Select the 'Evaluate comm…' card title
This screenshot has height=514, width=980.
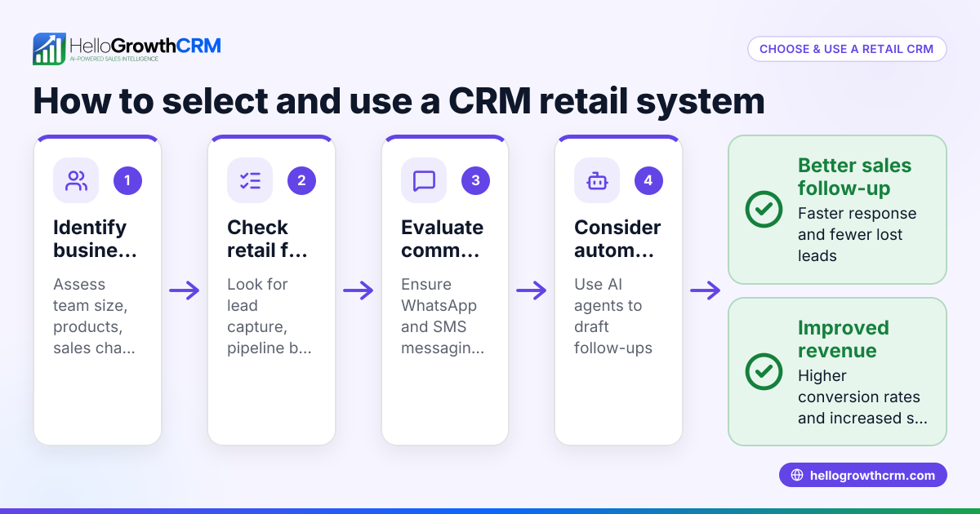coord(442,238)
